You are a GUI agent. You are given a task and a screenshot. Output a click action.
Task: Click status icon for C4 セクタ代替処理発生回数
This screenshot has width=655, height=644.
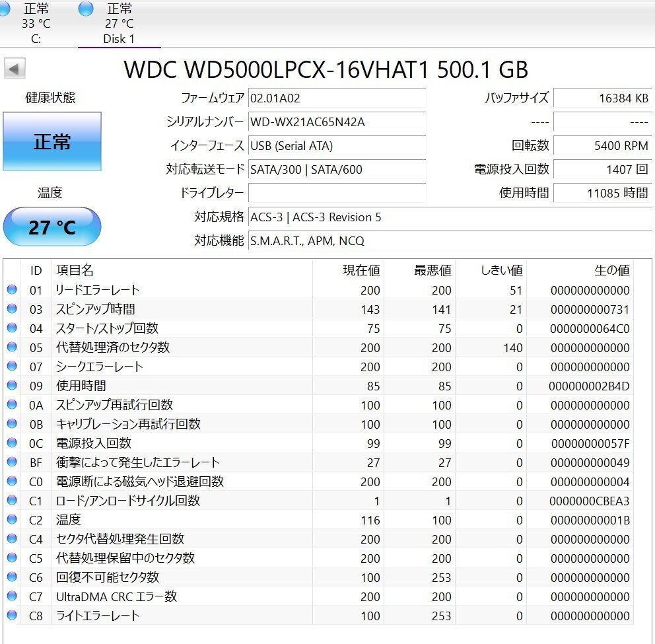[x=12, y=538]
